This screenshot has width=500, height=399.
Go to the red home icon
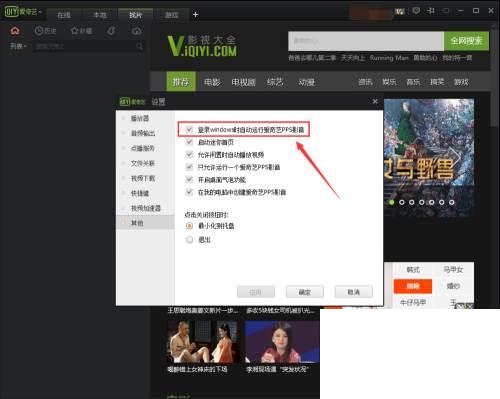tap(15, 31)
